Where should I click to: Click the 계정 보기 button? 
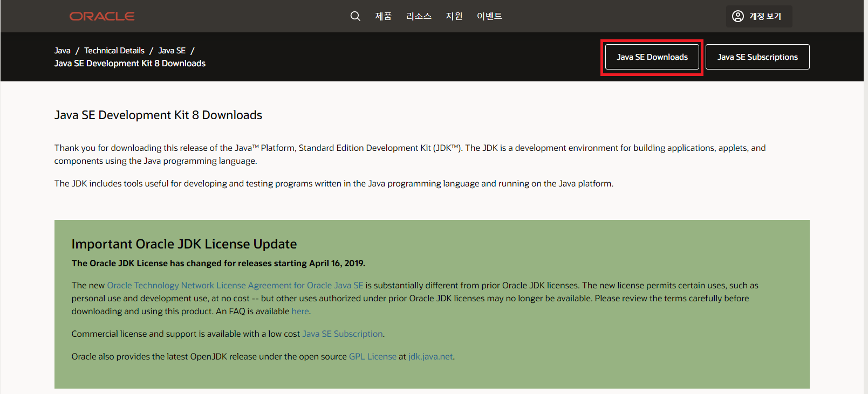click(759, 16)
